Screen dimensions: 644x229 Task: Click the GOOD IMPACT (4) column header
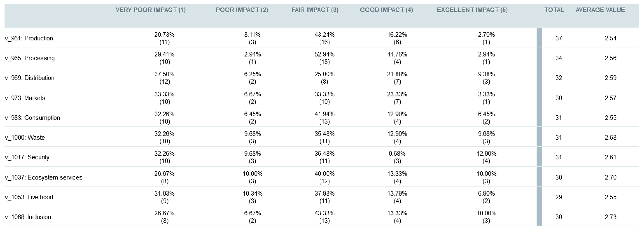coord(386,10)
